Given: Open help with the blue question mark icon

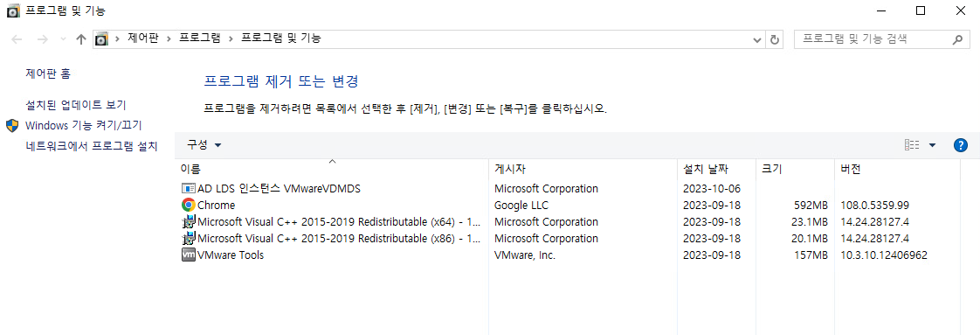Looking at the screenshot, I should tap(961, 145).
